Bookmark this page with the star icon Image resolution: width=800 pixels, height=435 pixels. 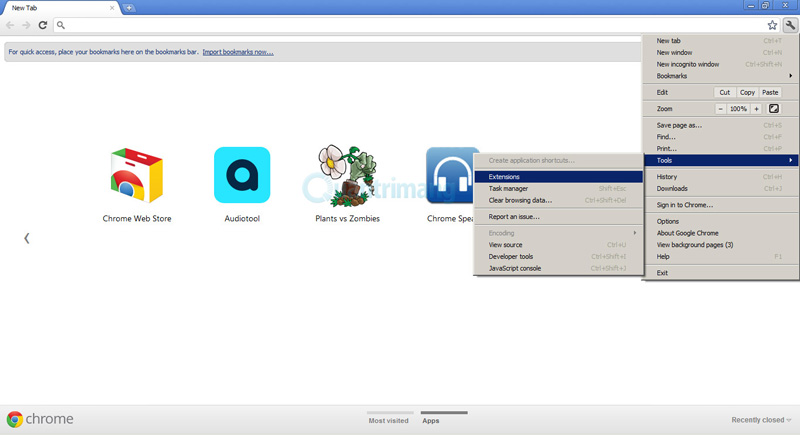(x=772, y=25)
